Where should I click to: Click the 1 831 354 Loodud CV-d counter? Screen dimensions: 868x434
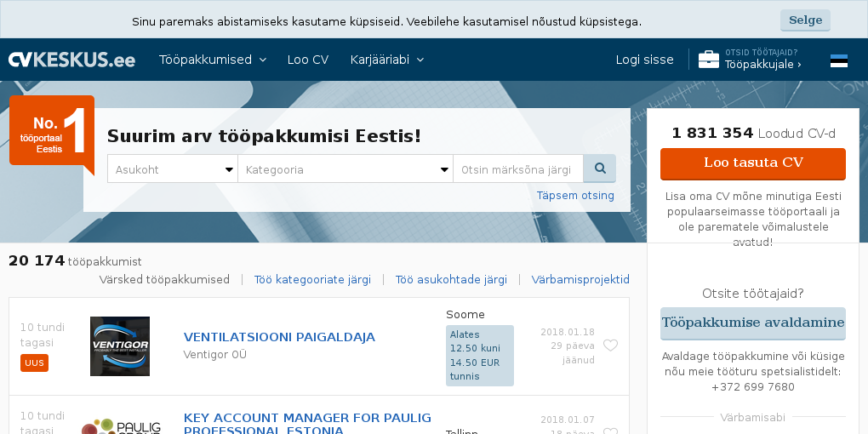(753, 134)
